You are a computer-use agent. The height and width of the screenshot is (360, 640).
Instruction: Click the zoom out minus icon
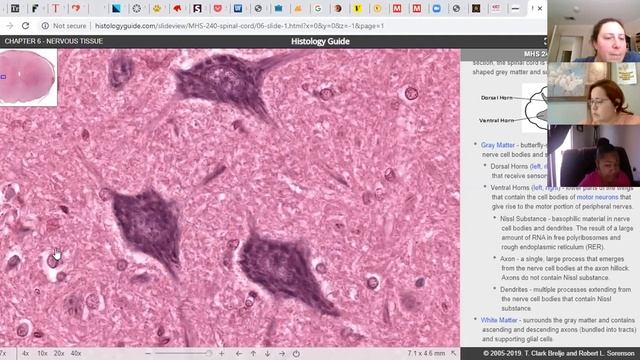pyautogui.click(x=148, y=353)
